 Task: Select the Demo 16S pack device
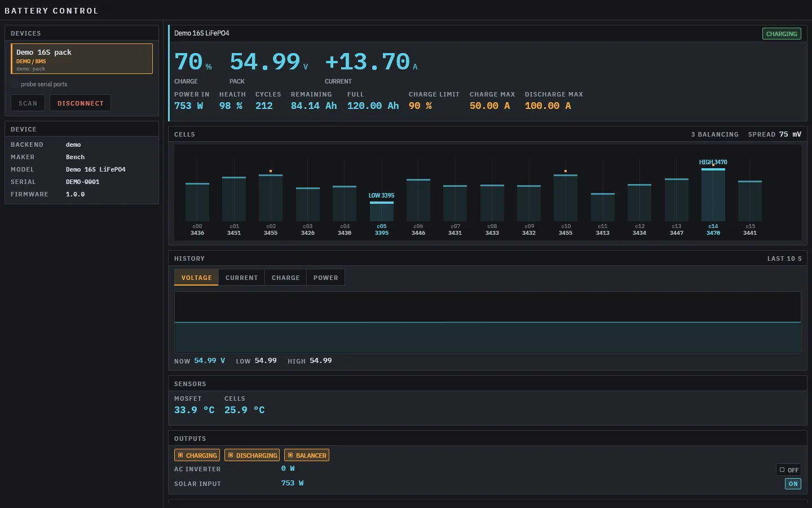[x=82, y=59]
